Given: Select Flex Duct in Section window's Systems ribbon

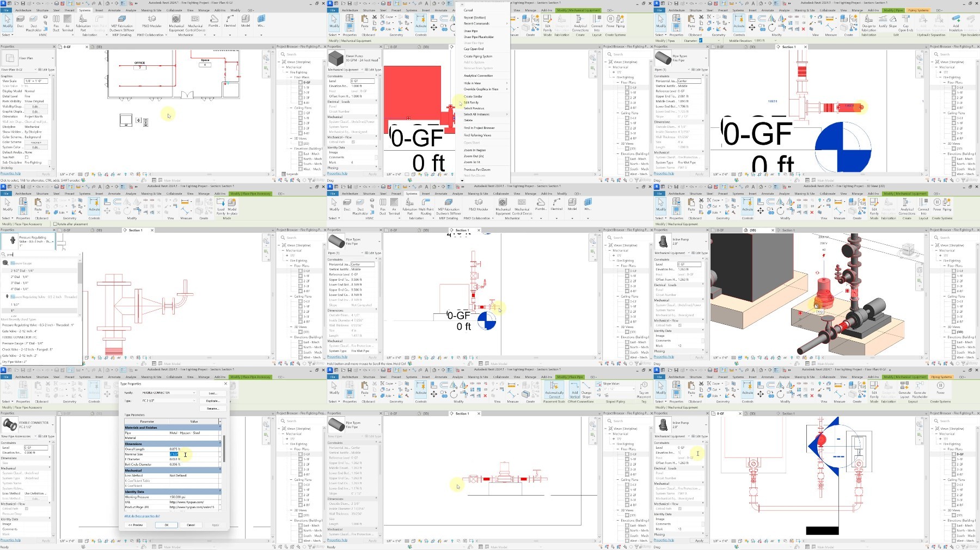Looking at the screenshot, I should coord(383,206).
